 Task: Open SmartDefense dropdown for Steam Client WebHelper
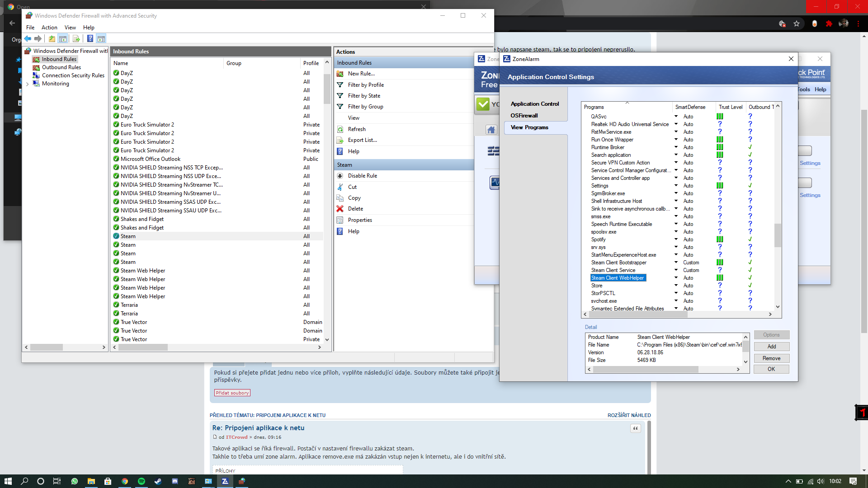pos(676,278)
